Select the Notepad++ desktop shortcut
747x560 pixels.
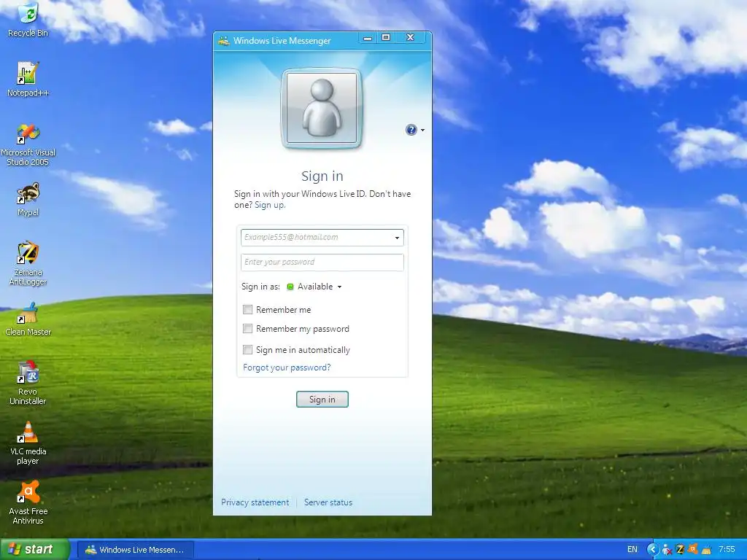[28, 79]
